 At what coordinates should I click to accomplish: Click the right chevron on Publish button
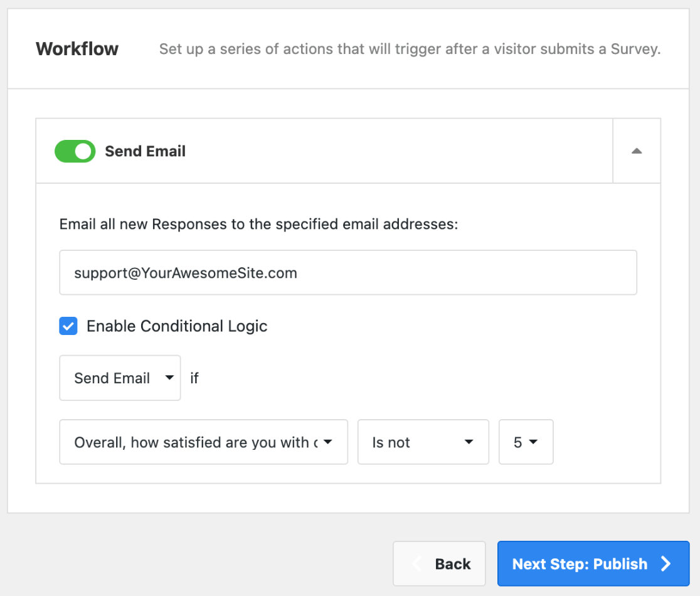coord(666,564)
